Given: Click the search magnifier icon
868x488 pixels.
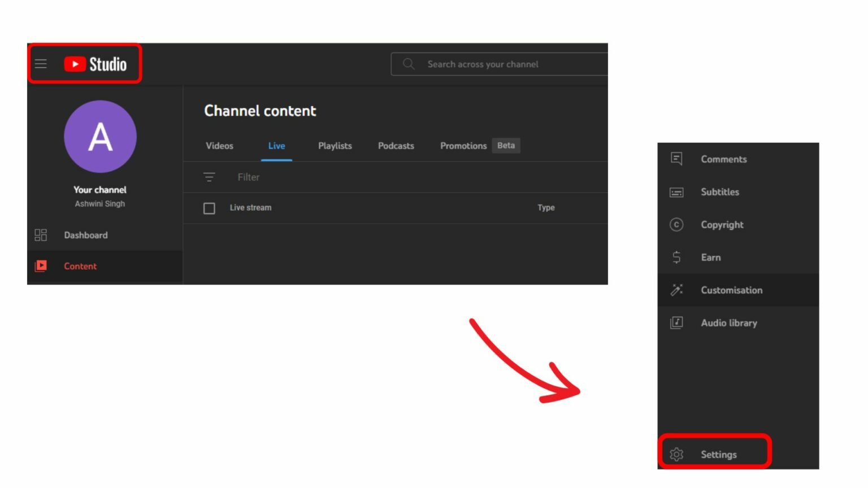Looking at the screenshot, I should point(409,64).
